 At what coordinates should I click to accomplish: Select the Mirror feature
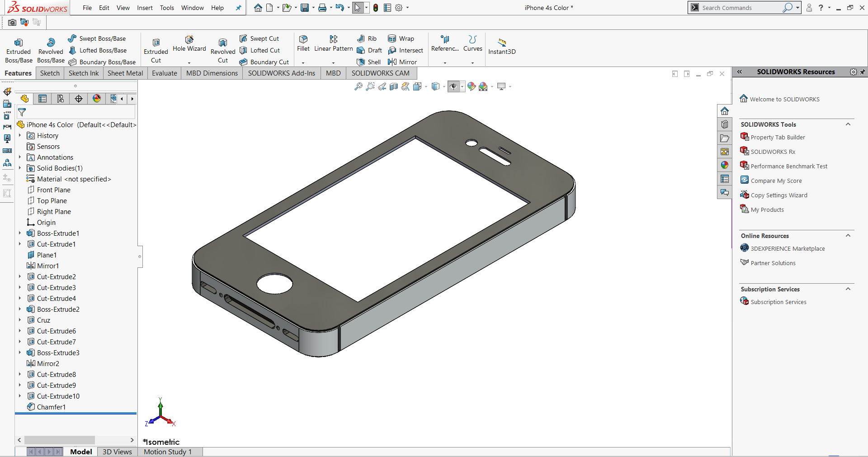402,62
